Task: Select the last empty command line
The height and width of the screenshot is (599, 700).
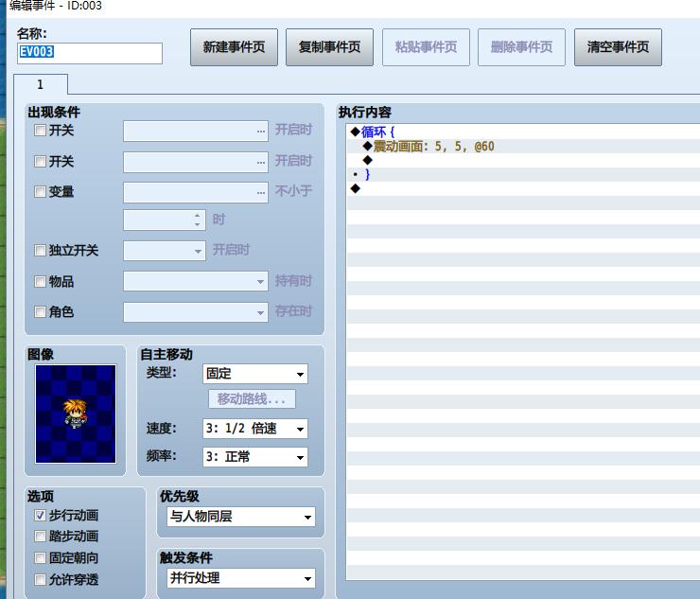Action: point(523,188)
